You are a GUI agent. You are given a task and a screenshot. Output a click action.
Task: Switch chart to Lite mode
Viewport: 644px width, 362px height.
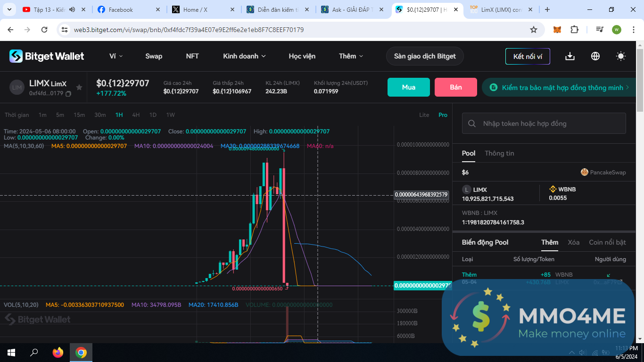tap(424, 115)
